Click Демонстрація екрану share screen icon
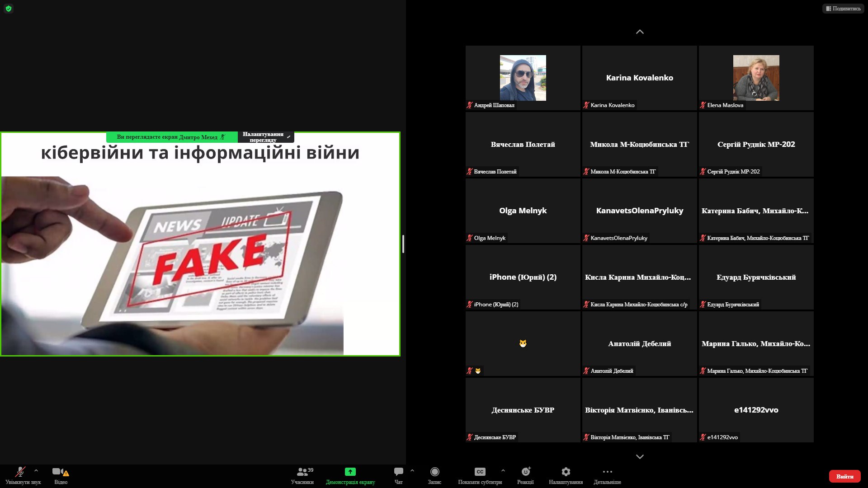This screenshot has width=868, height=488. pyautogui.click(x=350, y=472)
